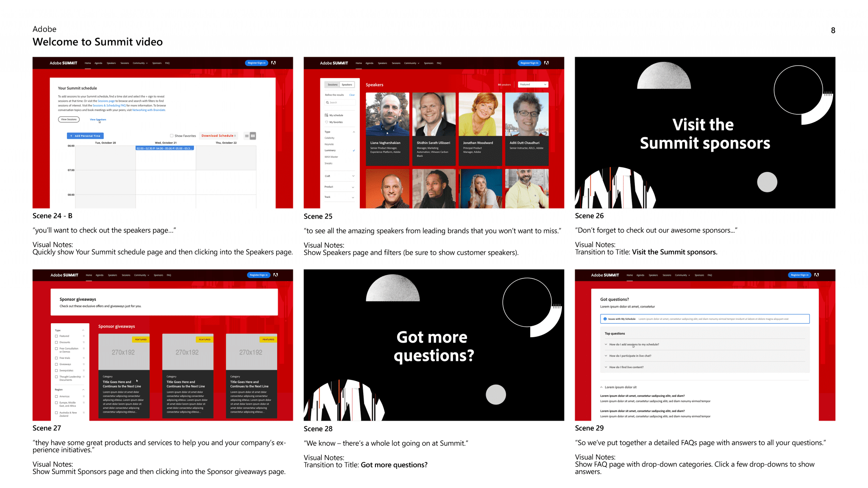Expand the Track filter section in Scene 25
Image resolution: width=868 pixels, height=488 pixels.
353,197
